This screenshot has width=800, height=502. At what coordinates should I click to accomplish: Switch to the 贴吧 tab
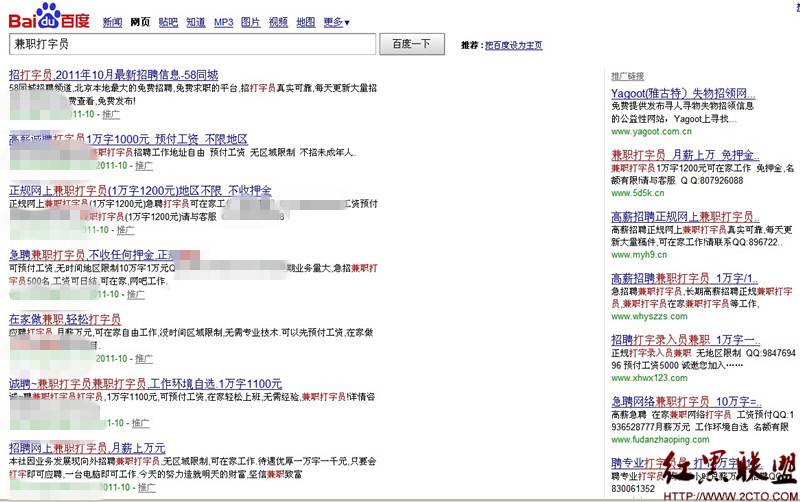click(x=168, y=22)
